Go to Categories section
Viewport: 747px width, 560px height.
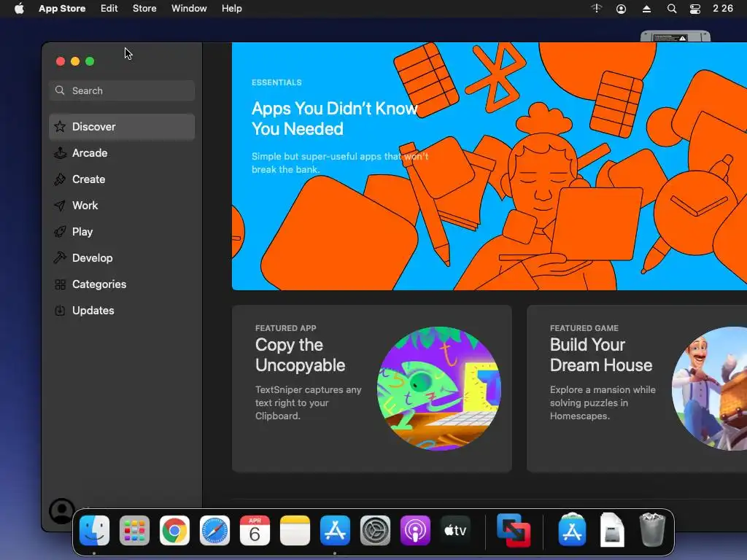pyautogui.click(x=122, y=284)
